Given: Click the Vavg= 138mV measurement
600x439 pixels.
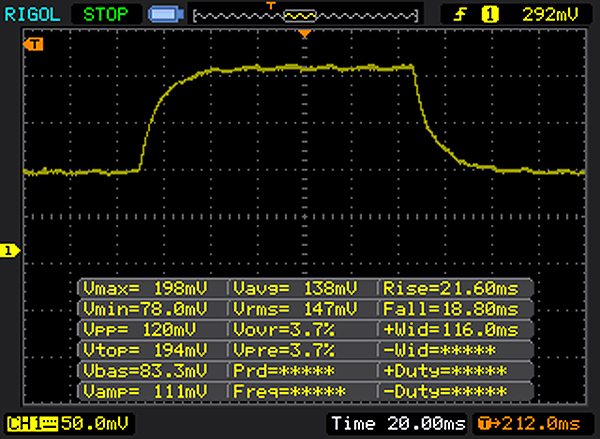Looking at the screenshot, I should (x=295, y=288).
